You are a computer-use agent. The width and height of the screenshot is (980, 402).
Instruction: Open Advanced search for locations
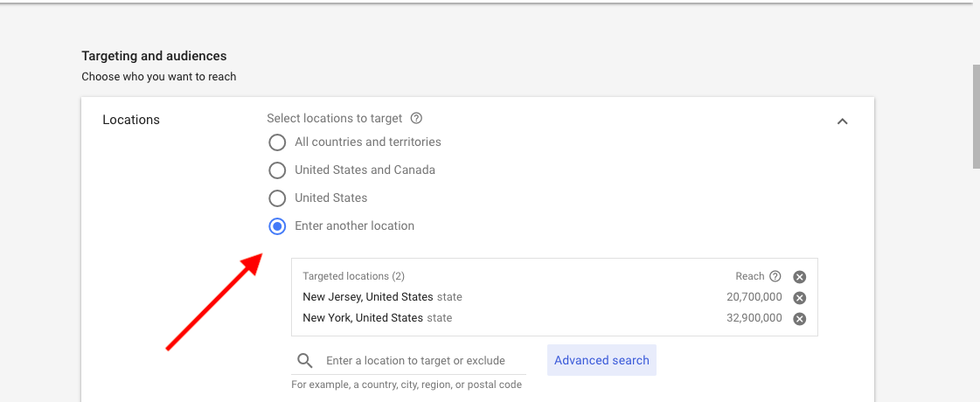pos(601,360)
